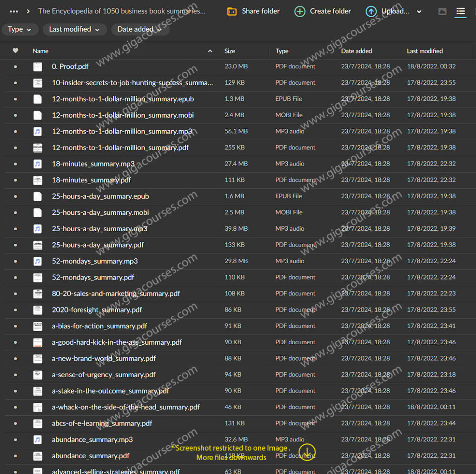
Task: Switch to thumbnail view
Action: point(443,12)
